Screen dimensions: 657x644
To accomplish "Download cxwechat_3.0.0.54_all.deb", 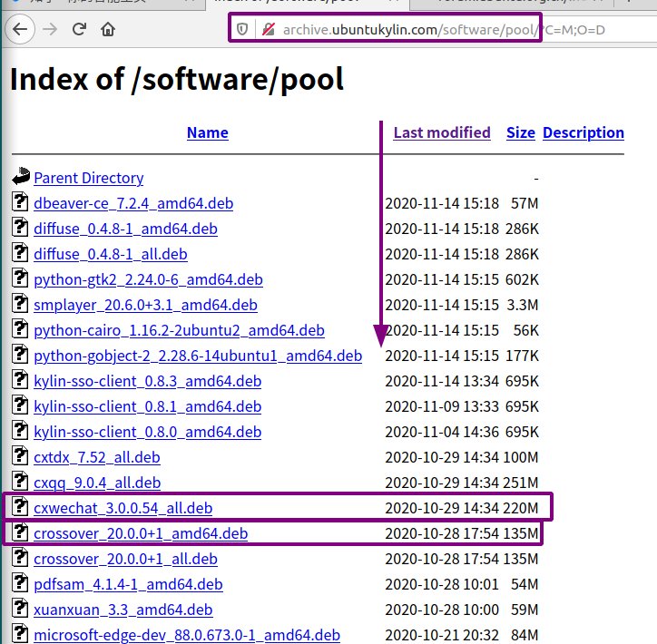I will [x=123, y=508].
